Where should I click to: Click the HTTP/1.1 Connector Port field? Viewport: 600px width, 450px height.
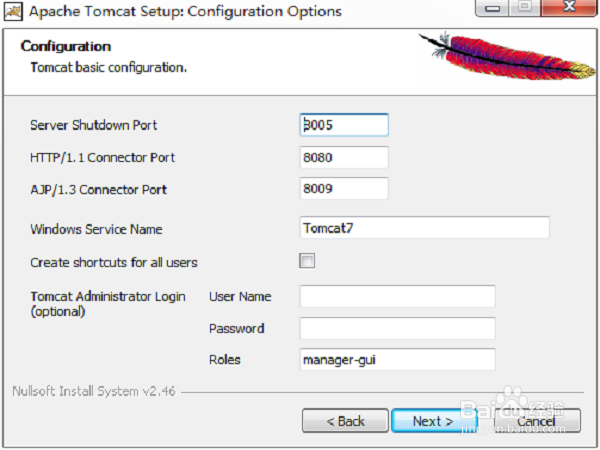(344, 157)
